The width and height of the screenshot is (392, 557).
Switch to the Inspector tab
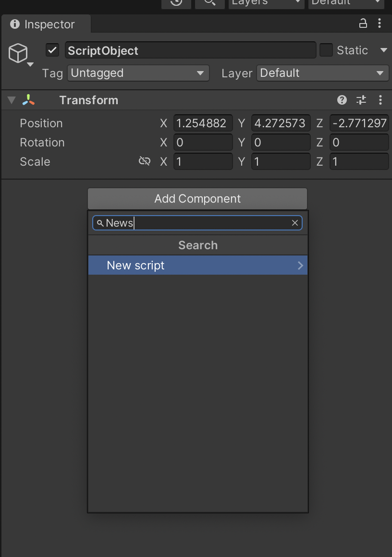(43, 24)
